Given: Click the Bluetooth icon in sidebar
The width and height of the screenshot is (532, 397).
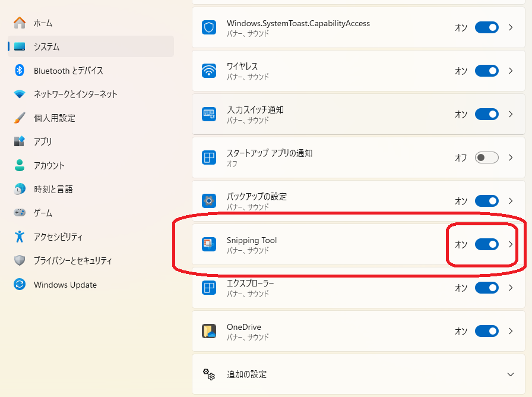Looking at the screenshot, I should coord(20,70).
